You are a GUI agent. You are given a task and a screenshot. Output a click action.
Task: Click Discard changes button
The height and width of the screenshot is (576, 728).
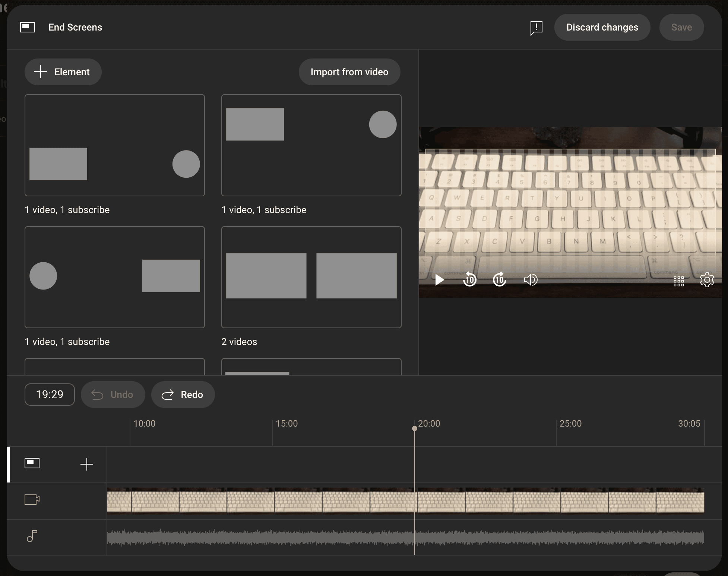602,27
